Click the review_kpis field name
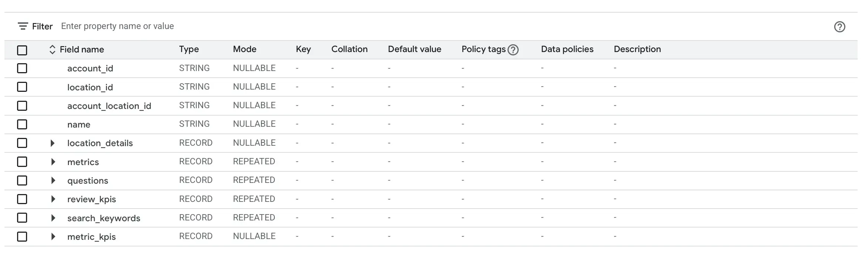 pyautogui.click(x=92, y=200)
